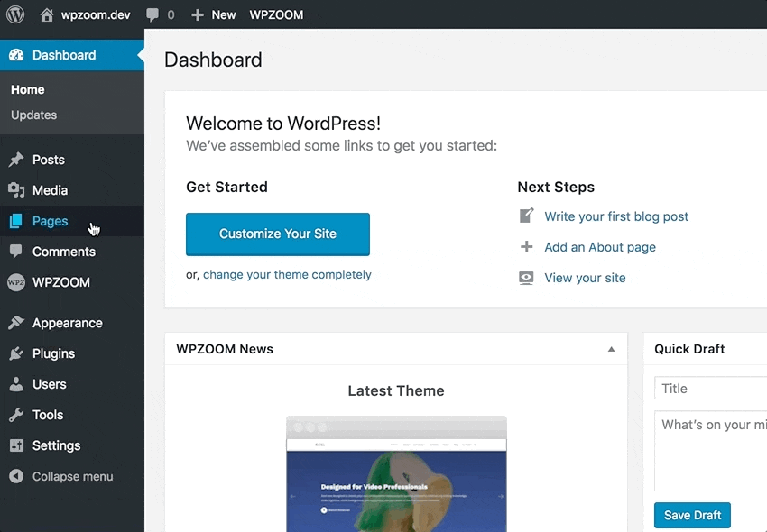
Task: Click Collapse menu text
Action: point(72,476)
